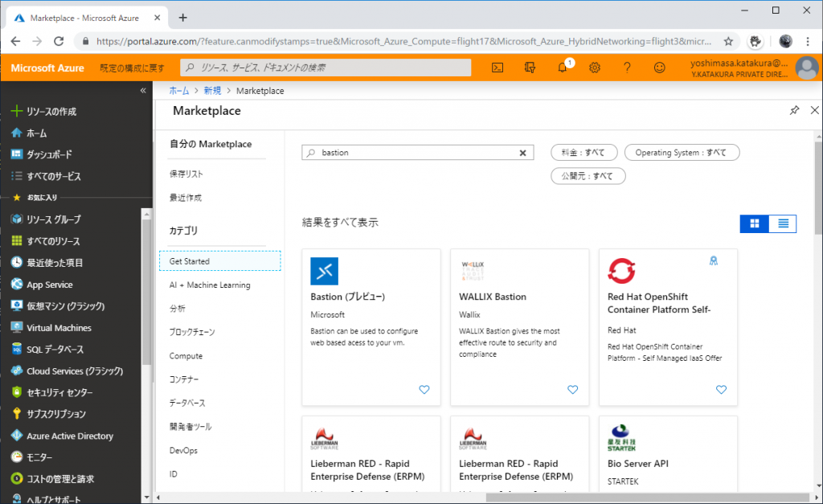Viewport: 823px width, 504px height.
Task: Open the 料金 : すべて filter
Action: [583, 153]
